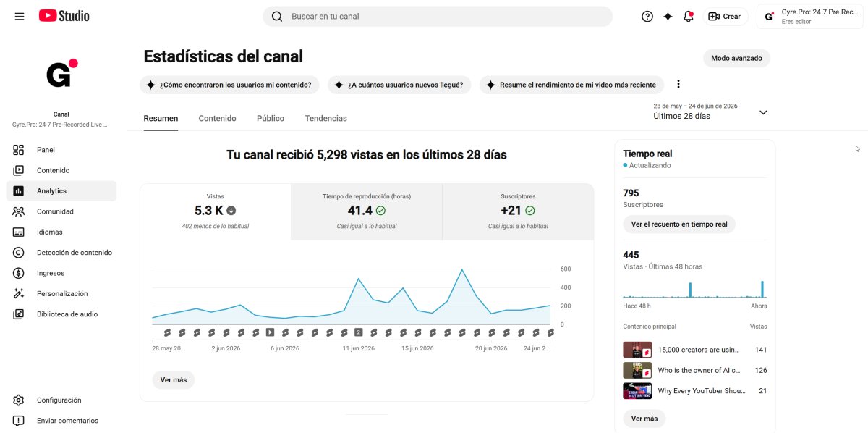Open the hamburger navigation menu
Viewport: 868px width, 433px height.
click(x=20, y=16)
